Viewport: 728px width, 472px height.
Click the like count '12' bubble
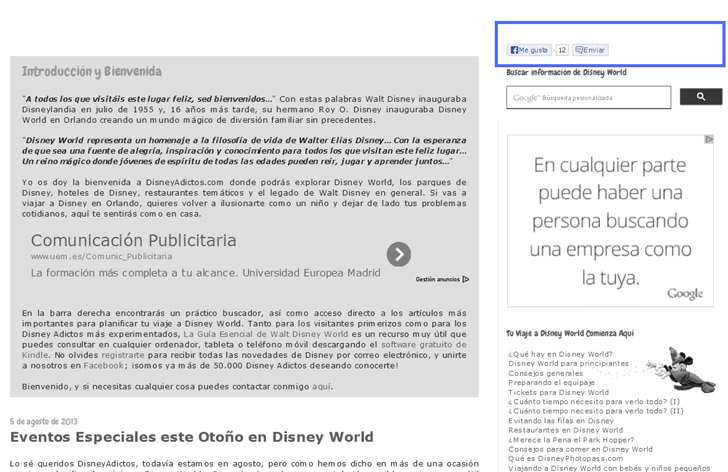tap(562, 50)
